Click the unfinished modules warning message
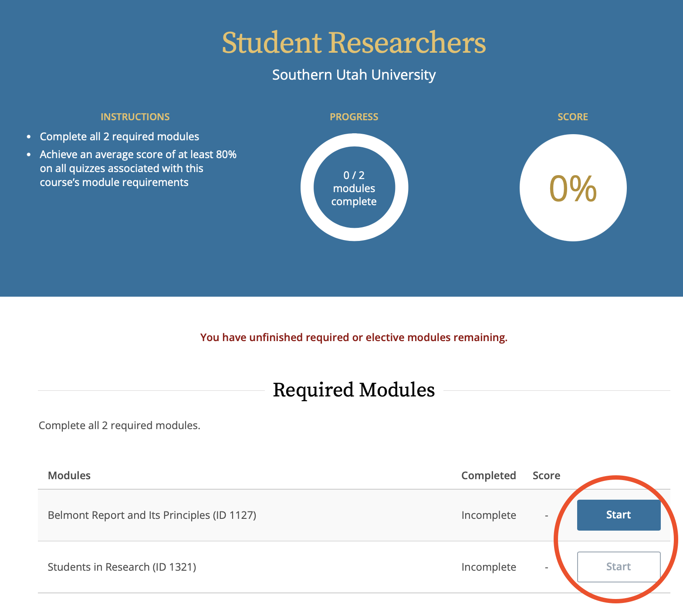The image size is (683, 616). [x=354, y=338]
